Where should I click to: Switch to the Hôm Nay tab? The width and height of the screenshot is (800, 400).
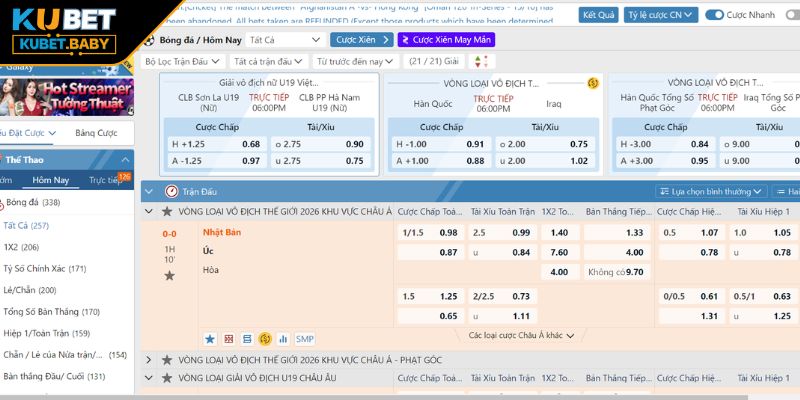tap(51, 180)
